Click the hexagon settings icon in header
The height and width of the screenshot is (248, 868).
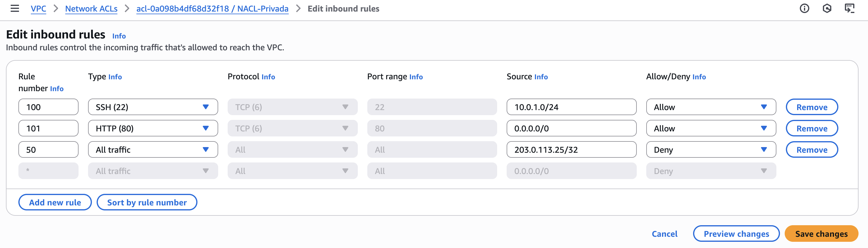tap(826, 8)
